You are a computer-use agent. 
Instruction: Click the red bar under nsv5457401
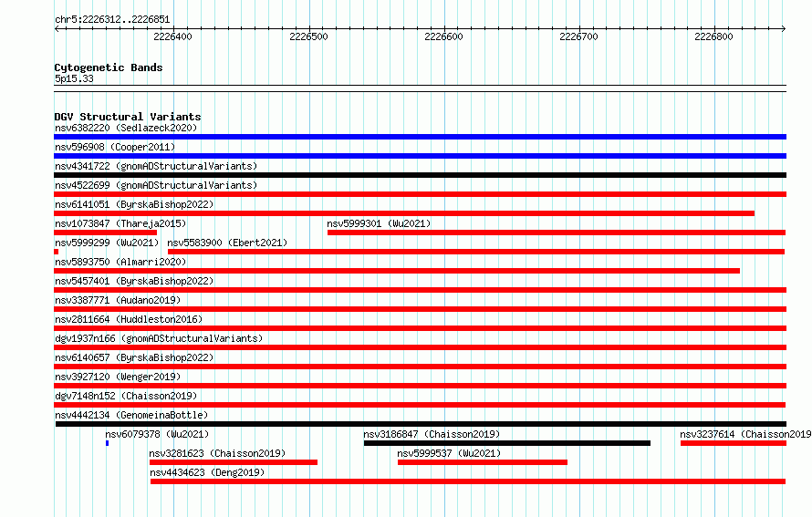(x=420, y=290)
